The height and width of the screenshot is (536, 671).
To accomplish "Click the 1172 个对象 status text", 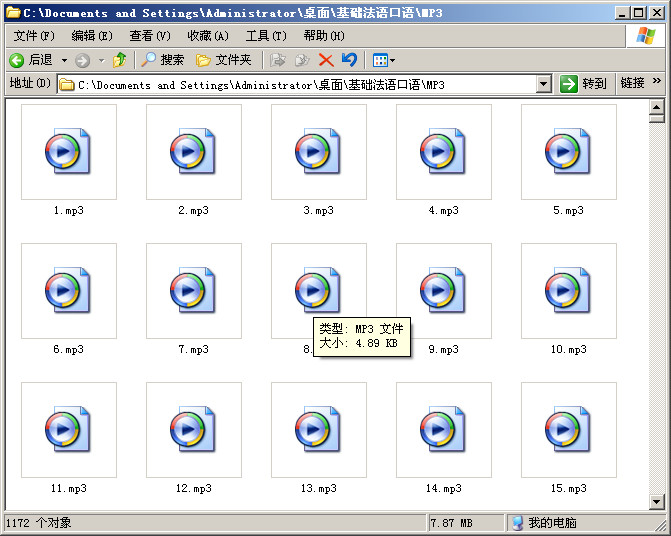I will [39, 523].
